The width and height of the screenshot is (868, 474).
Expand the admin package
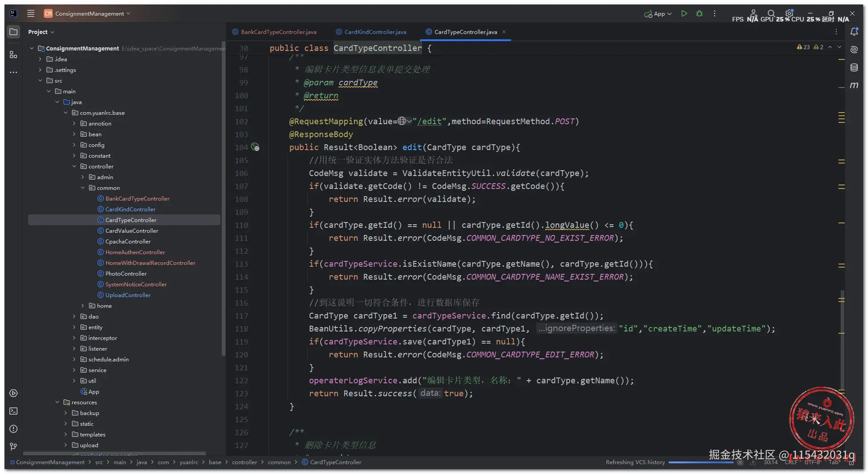point(83,177)
